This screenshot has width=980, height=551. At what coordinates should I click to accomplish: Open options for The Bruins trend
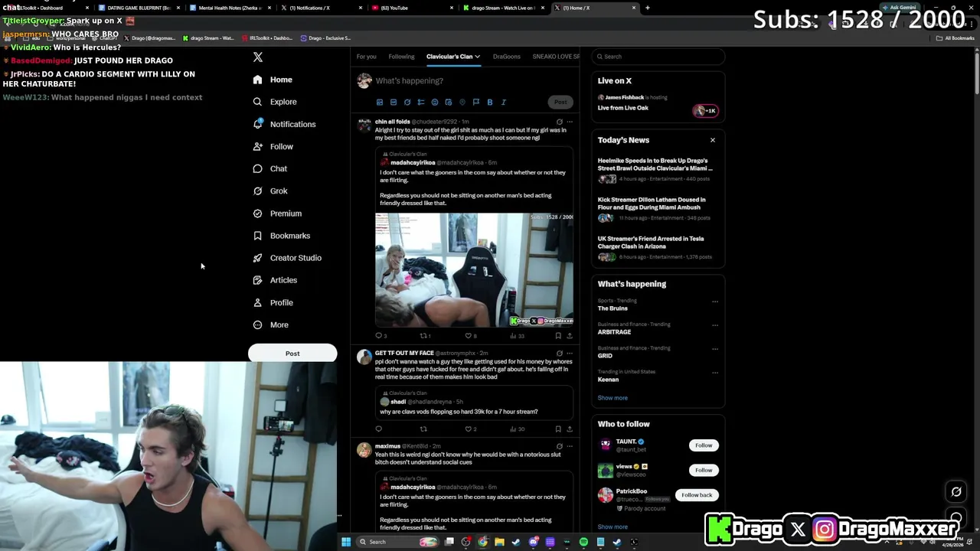pos(715,302)
